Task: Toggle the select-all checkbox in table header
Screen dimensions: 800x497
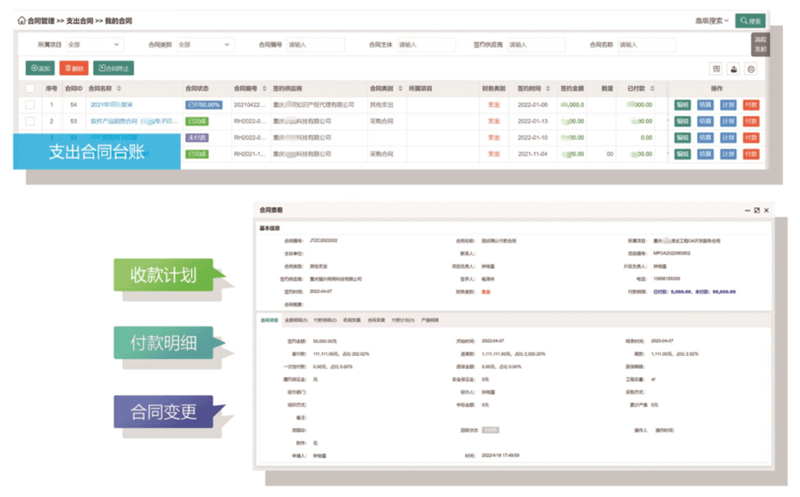Action: coord(30,88)
